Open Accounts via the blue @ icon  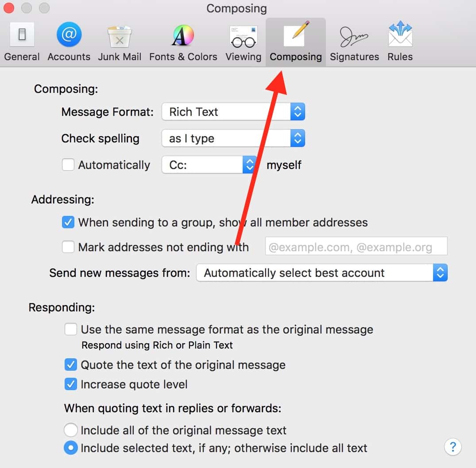pyautogui.click(x=69, y=34)
